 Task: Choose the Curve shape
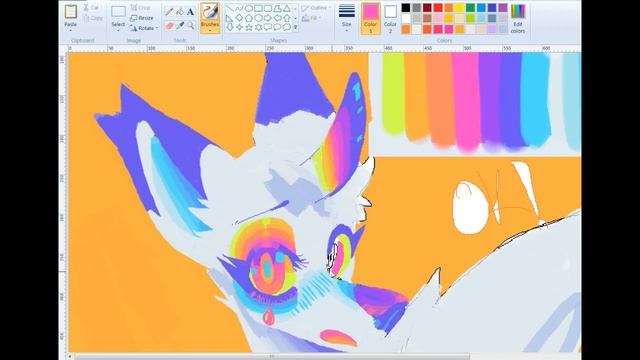click(239, 8)
